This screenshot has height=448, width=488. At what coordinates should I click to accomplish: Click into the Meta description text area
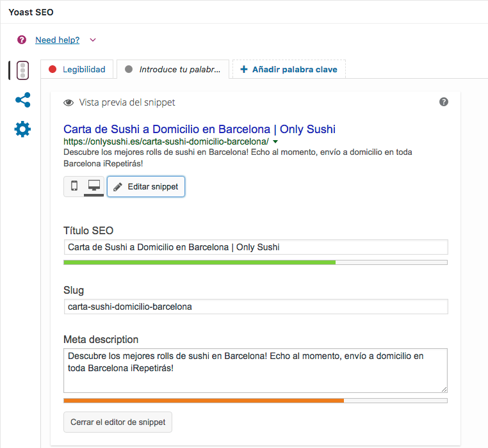click(256, 371)
